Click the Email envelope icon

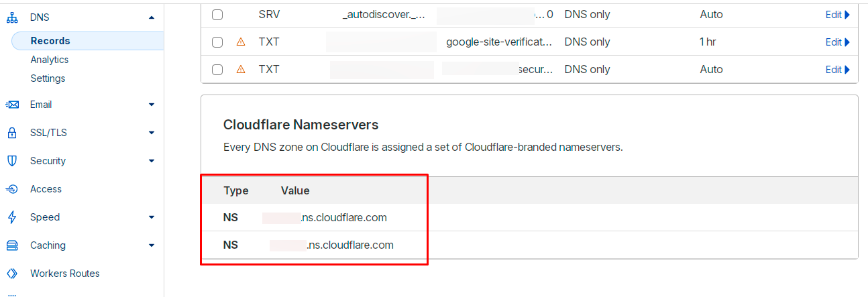(x=11, y=105)
